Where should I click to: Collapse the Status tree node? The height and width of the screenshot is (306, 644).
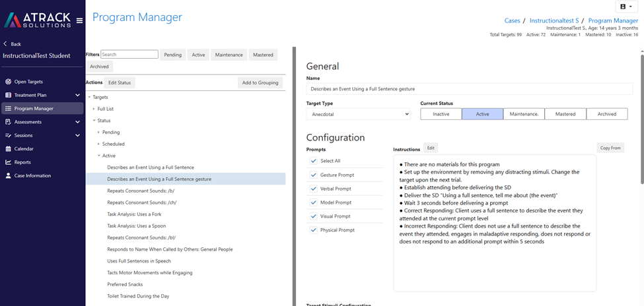(94, 121)
